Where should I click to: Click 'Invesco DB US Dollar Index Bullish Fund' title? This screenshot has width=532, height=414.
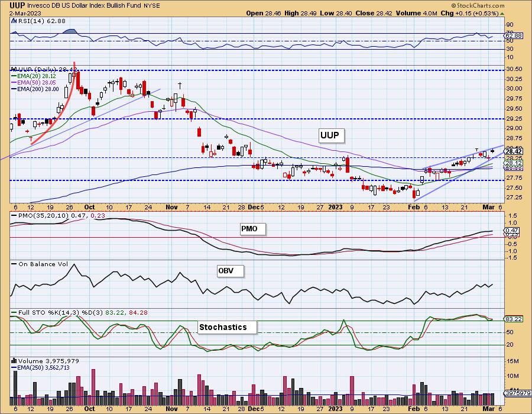85,6
